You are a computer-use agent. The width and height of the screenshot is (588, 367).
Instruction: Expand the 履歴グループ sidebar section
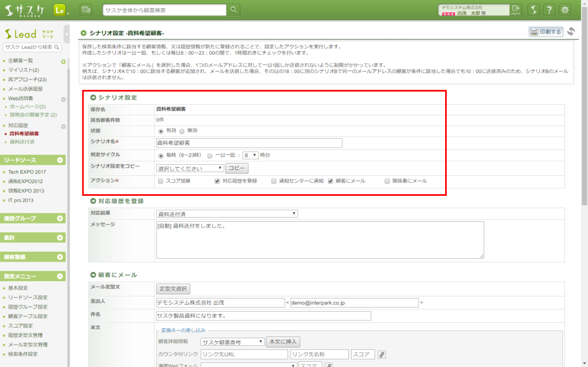[x=60, y=218]
